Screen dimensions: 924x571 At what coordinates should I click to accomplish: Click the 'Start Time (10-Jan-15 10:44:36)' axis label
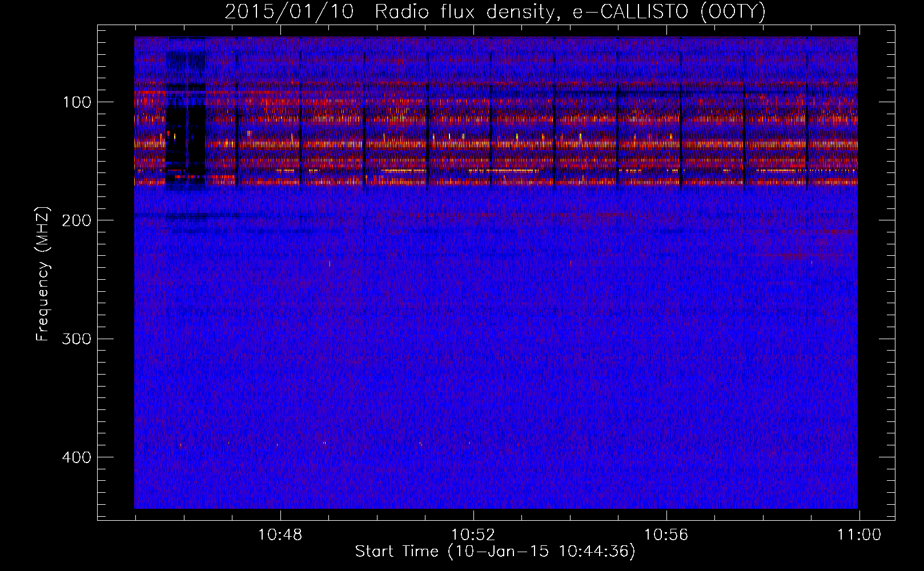click(495, 552)
